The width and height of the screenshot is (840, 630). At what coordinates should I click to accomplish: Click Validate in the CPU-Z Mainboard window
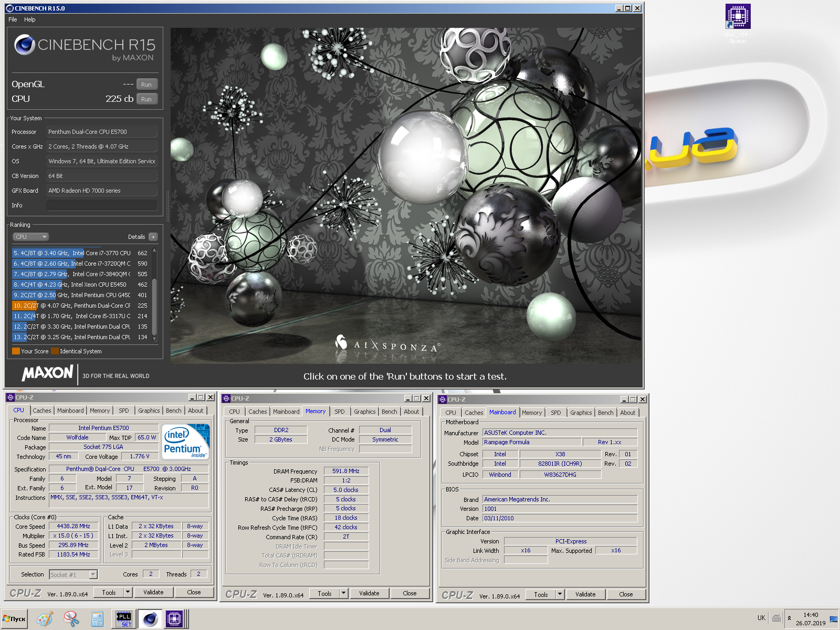point(585,594)
